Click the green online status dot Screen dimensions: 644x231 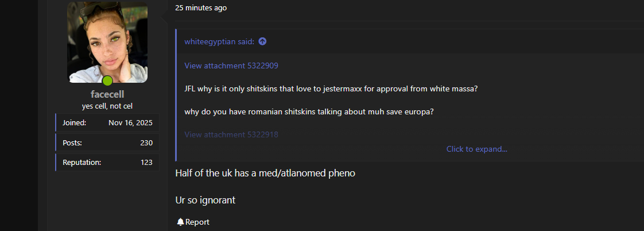click(x=107, y=80)
